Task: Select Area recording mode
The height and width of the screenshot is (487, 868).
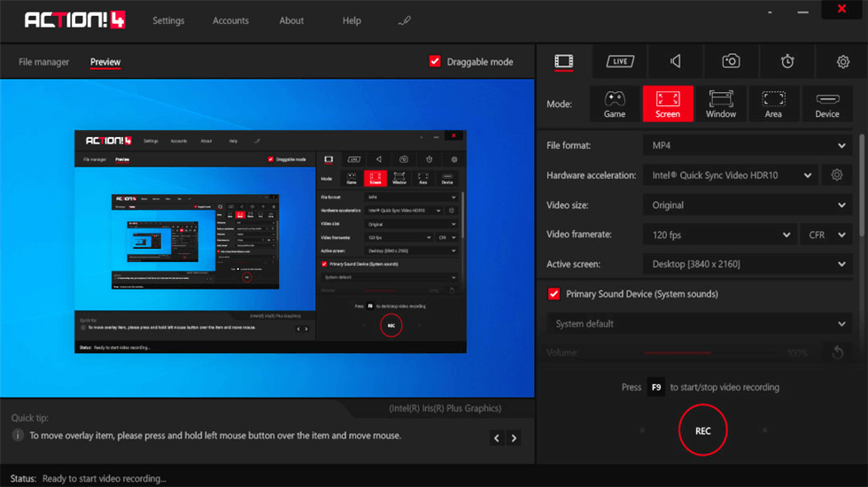Action: tap(773, 104)
